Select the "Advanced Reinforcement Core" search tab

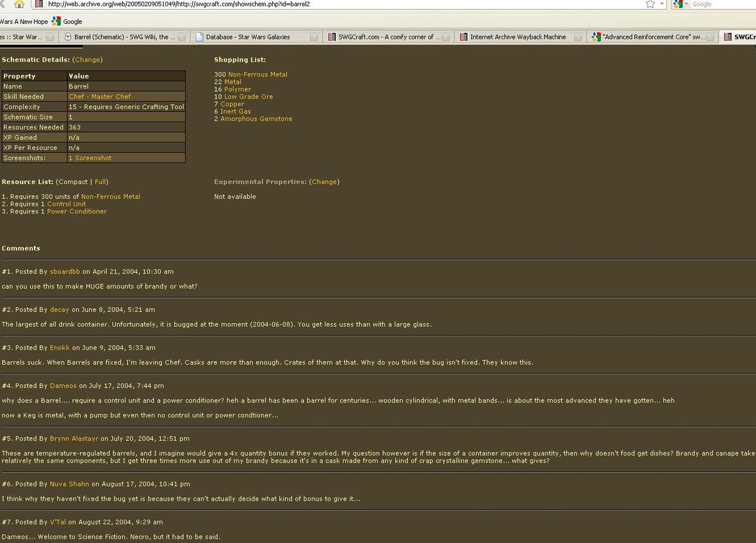click(653, 37)
